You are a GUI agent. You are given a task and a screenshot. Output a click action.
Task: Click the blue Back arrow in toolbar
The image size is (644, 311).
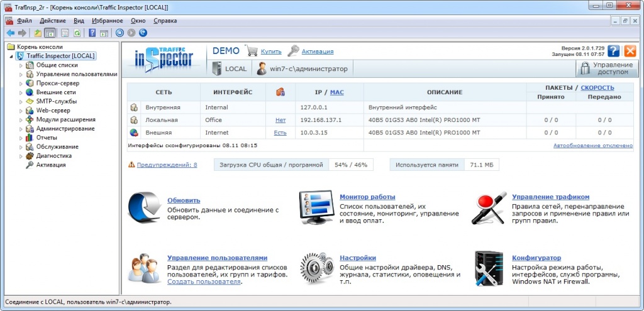(x=10, y=33)
